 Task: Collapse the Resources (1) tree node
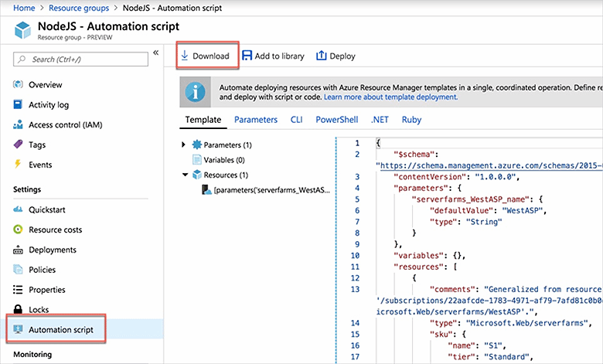click(x=183, y=175)
